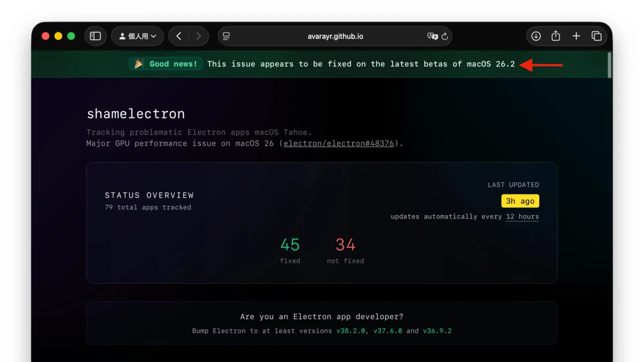
Task: Reload the current page
Action: point(445,36)
